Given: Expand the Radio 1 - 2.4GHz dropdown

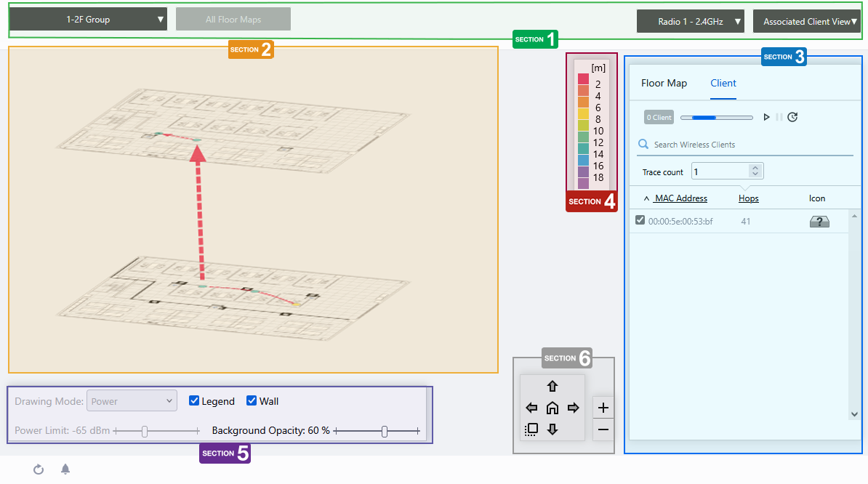Looking at the screenshot, I should click(x=690, y=22).
